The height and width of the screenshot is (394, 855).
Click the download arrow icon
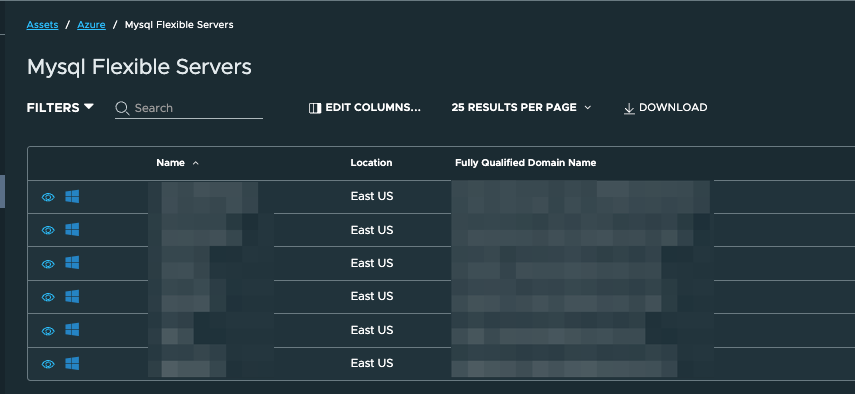click(629, 108)
